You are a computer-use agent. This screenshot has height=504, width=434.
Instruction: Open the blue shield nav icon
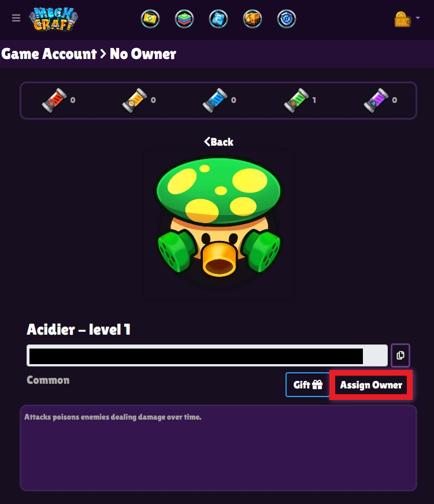(x=287, y=19)
